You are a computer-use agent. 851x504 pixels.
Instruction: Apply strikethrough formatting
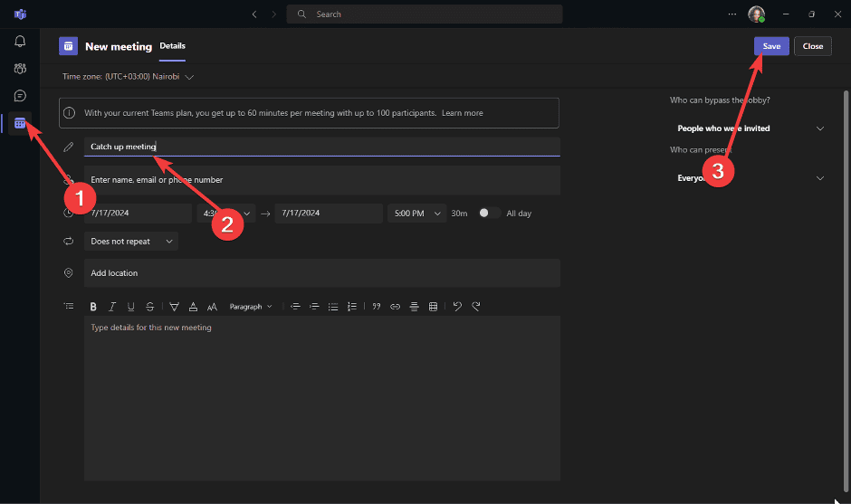149,307
